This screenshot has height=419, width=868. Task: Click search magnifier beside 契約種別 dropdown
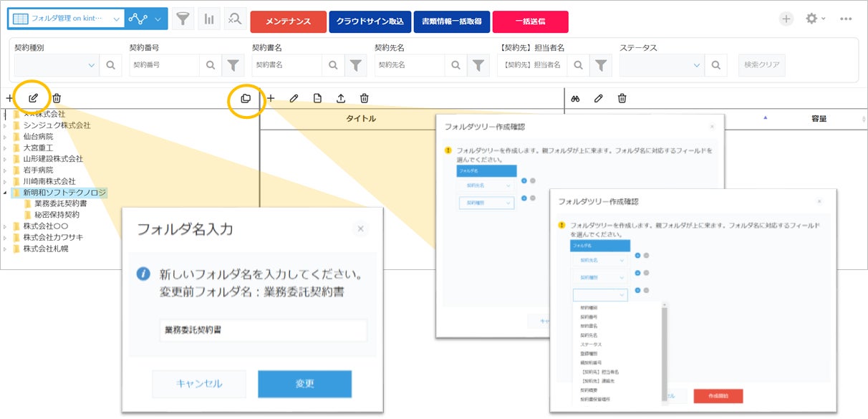tap(111, 65)
